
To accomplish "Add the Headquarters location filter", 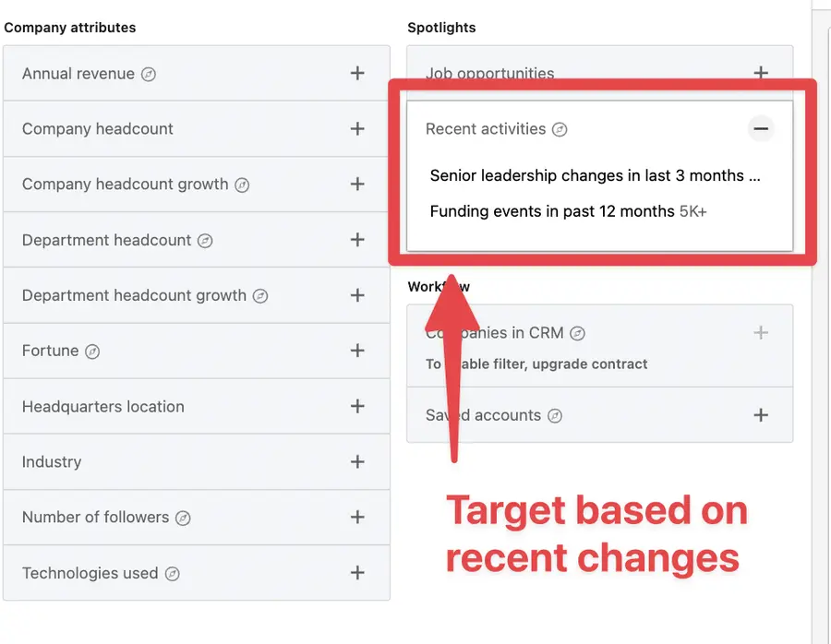I will pos(357,406).
